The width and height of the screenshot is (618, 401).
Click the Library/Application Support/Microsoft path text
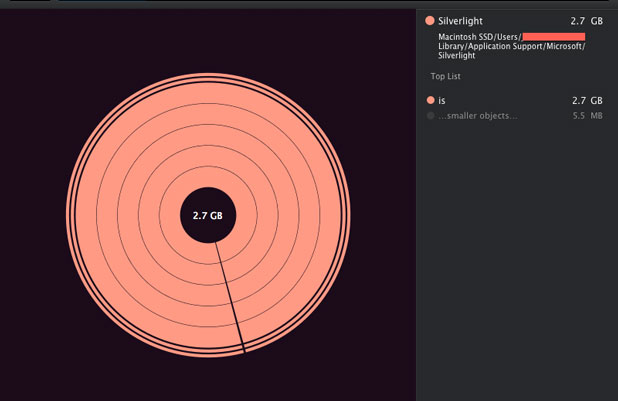(x=512, y=46)
